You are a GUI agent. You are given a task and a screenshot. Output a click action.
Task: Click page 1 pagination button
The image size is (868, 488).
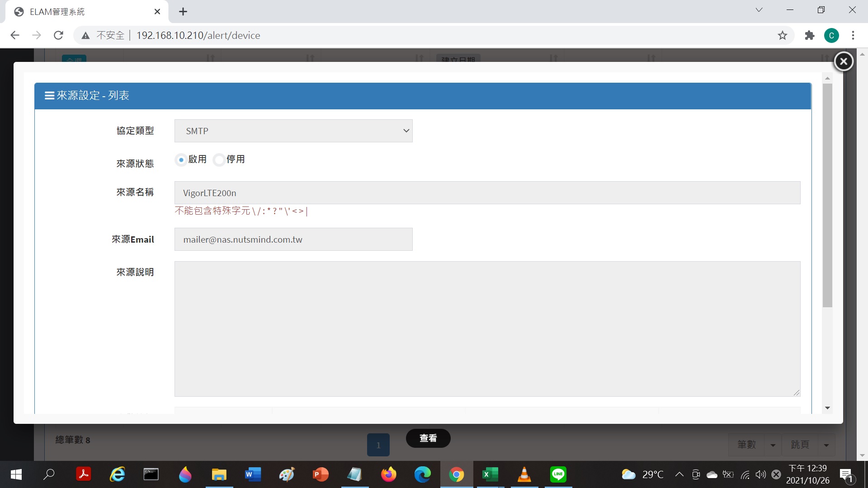click(x=378, y=445)
